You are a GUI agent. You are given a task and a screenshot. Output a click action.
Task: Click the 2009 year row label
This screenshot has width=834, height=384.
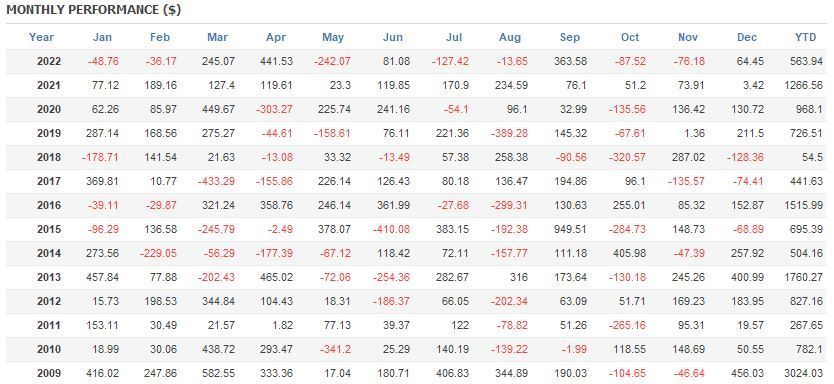(x=49, y=373)
